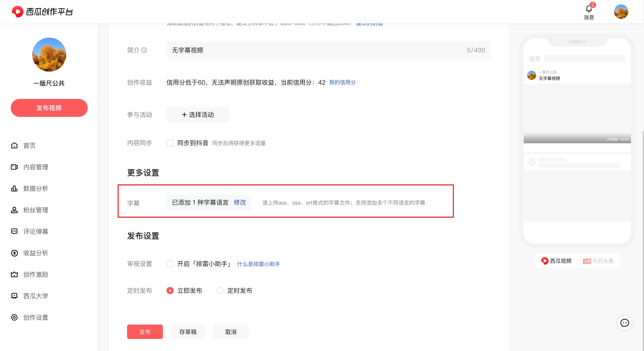The image size is (644, 351).
Task: Open 粉丝管理 fan management icon
Action: pyautogui.click(x=14, y=210)
